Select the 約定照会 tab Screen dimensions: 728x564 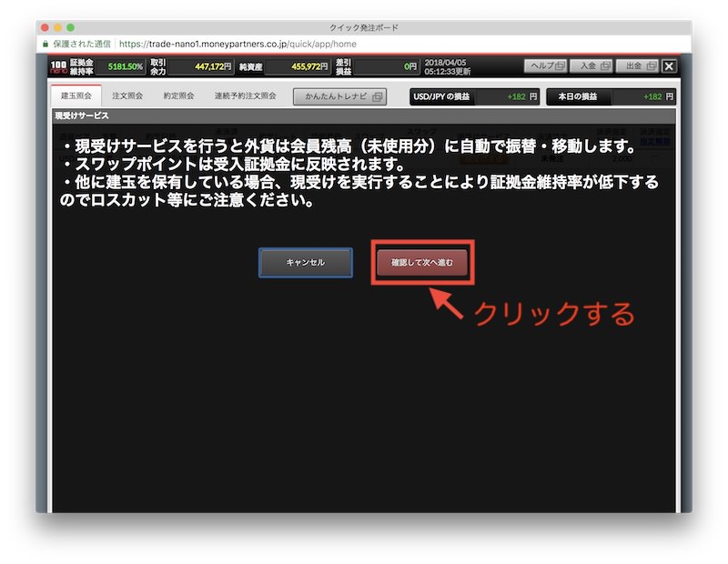[178, 96]
